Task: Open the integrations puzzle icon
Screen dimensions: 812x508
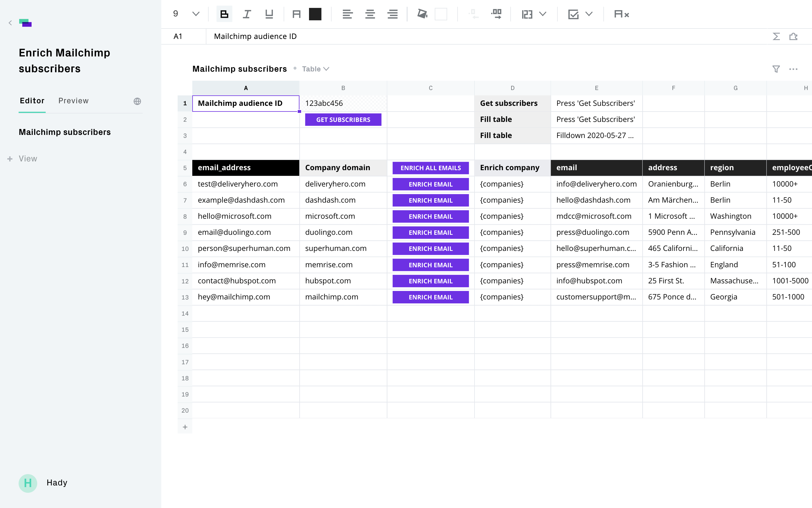Action: coord(794,36)
